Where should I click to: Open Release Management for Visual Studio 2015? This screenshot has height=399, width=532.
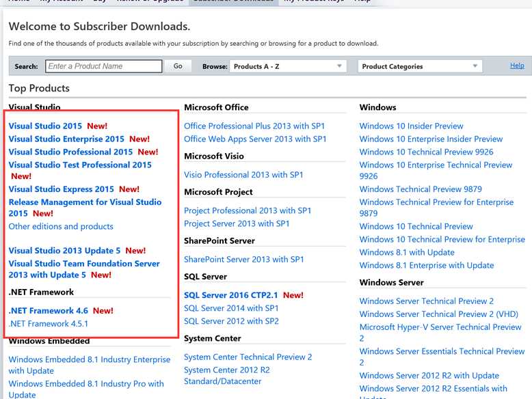(85, 208)
